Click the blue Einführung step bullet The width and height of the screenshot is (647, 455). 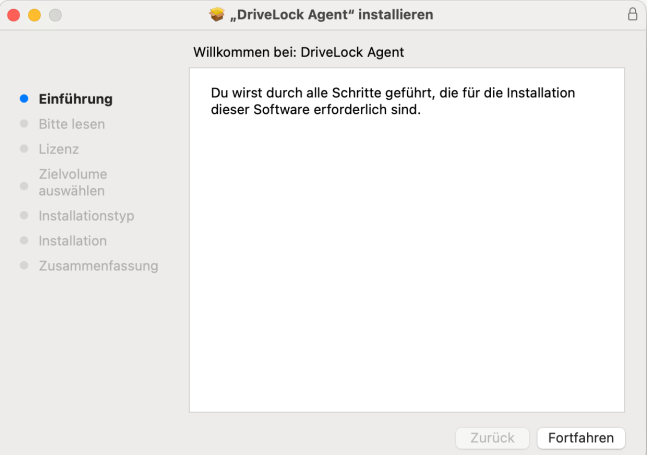(24, 99)
